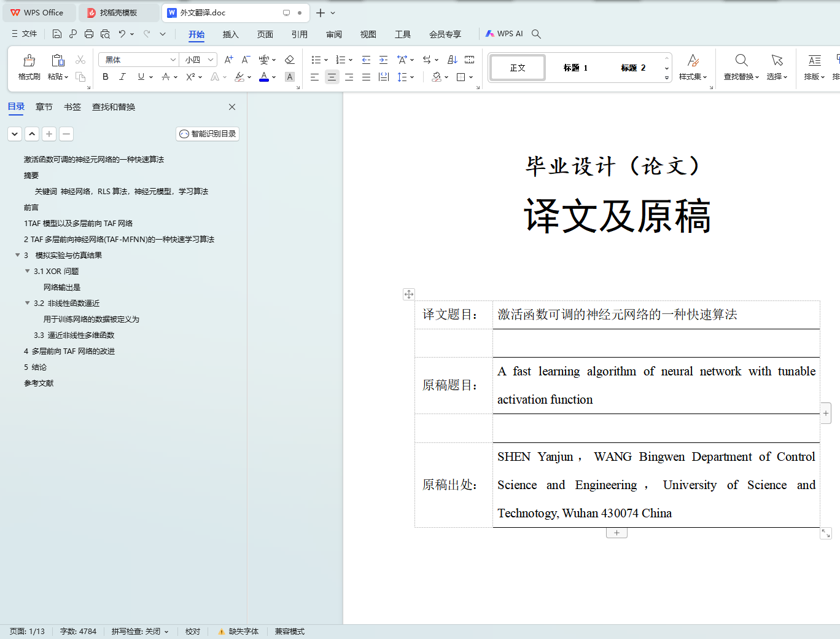Open the 章节 tab in navigation pane

coord(44,107)
